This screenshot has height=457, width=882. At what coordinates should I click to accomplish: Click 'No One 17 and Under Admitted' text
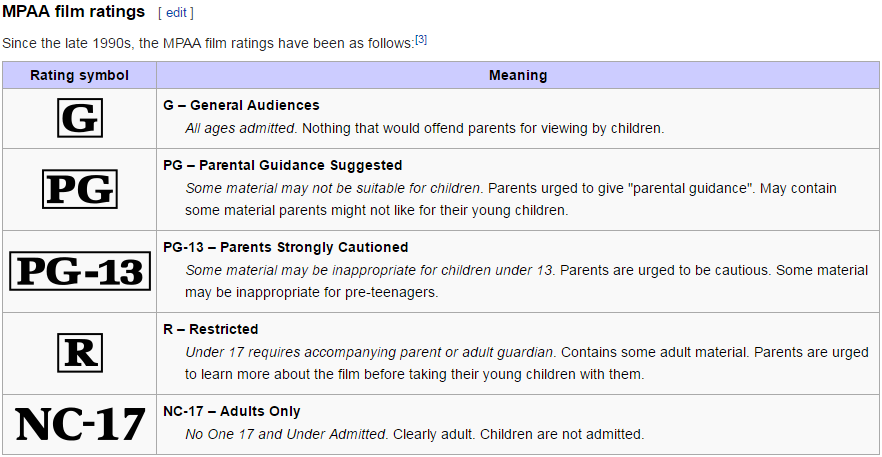pos(286,434)
